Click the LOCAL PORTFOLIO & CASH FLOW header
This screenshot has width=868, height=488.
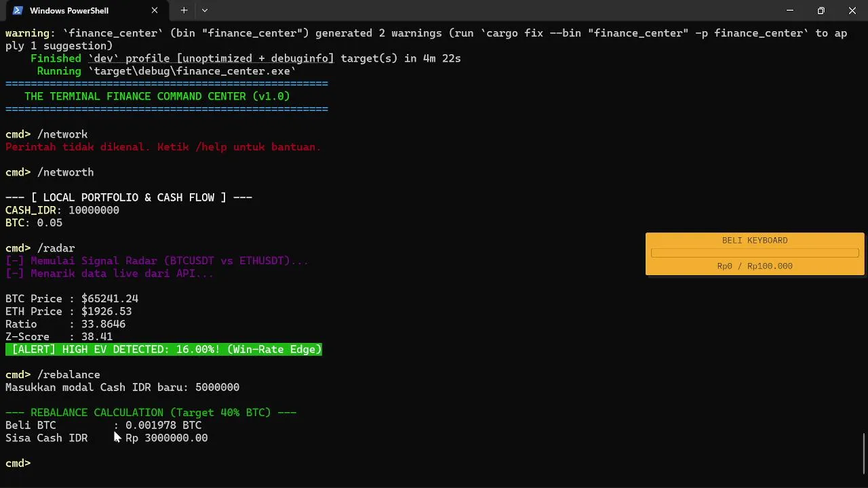click(x=129, y=198)
